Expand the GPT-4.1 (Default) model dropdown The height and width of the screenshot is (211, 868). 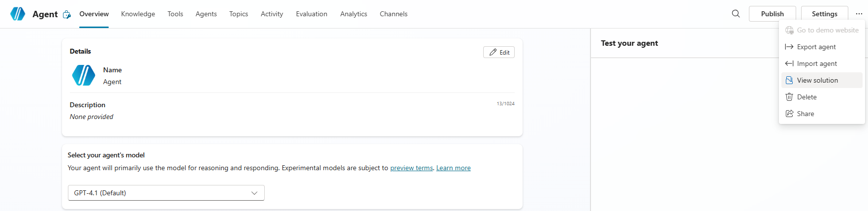[x=166, y=193]
